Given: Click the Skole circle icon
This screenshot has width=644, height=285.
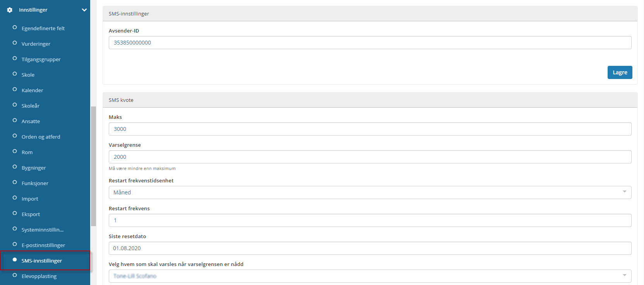Looking at the screenshot, I should (x=15, y=74).
